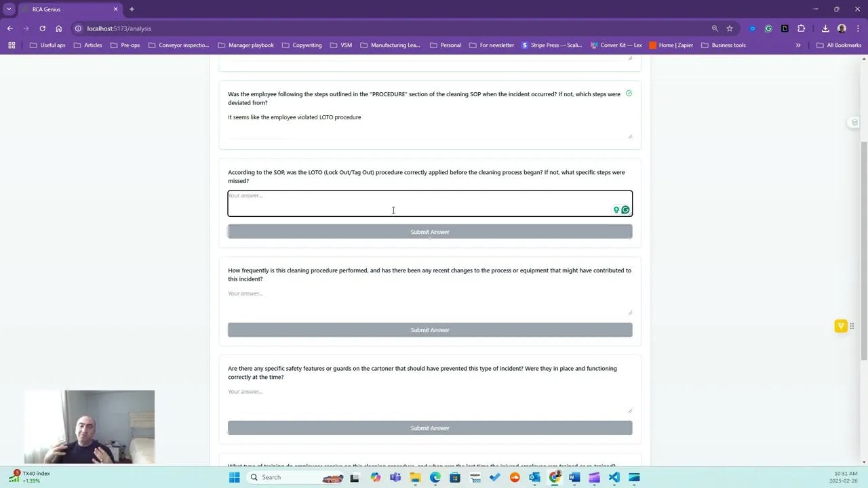This screenshot has width=868, height=488.
Task: Click the localhost address bar
Action: coord(390,28)
